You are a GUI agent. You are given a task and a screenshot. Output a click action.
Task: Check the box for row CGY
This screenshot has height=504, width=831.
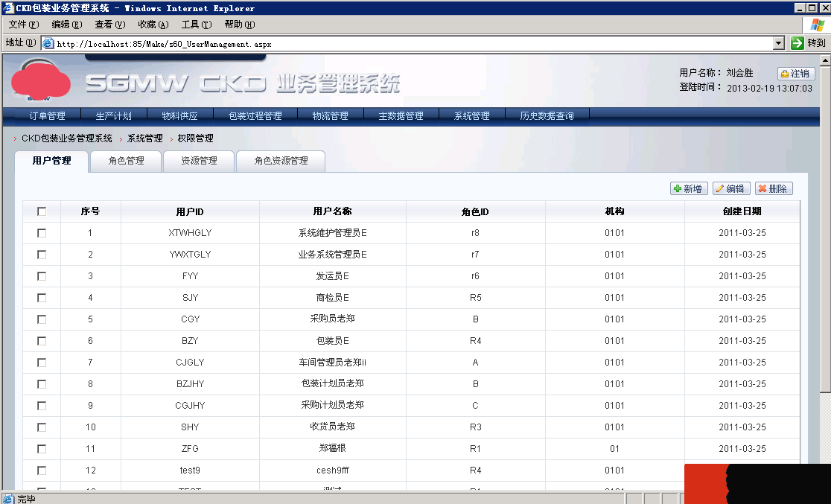pyautogui.click(x=42, y=319)
